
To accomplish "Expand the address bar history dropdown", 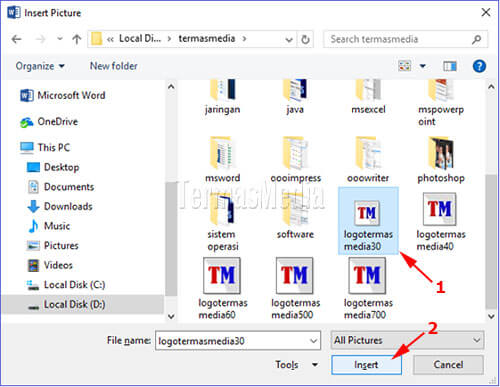I will pos(289,40).
